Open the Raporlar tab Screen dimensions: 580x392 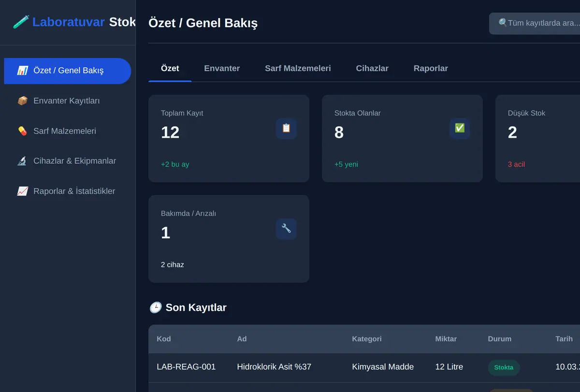[x=431, y=68]
